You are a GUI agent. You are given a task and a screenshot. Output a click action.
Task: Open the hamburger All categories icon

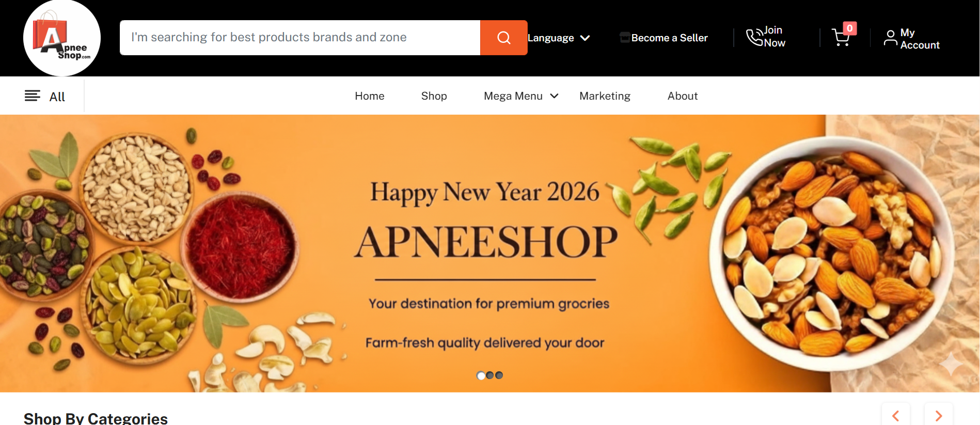click(x=33, y=96)
